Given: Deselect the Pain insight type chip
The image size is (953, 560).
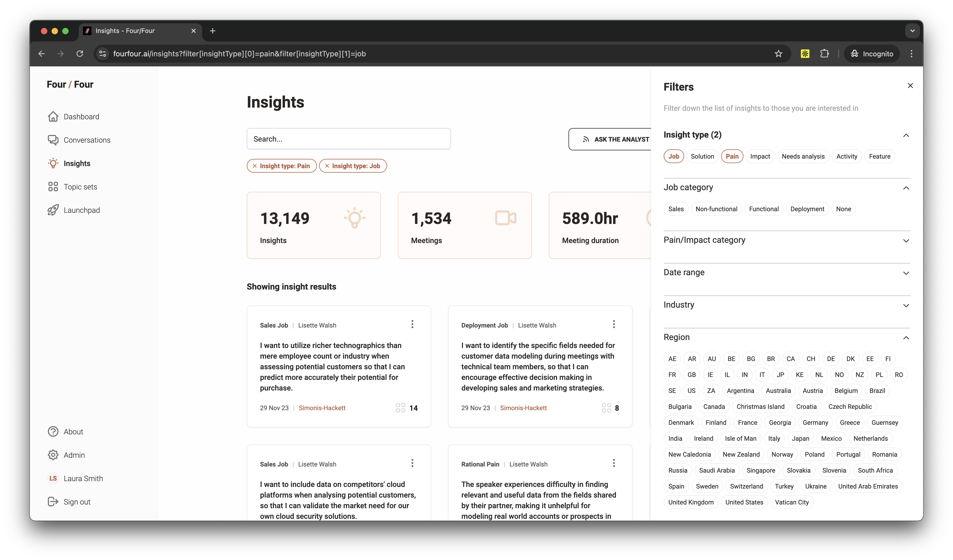Looking at the screenshot, I should pos(732,156).
